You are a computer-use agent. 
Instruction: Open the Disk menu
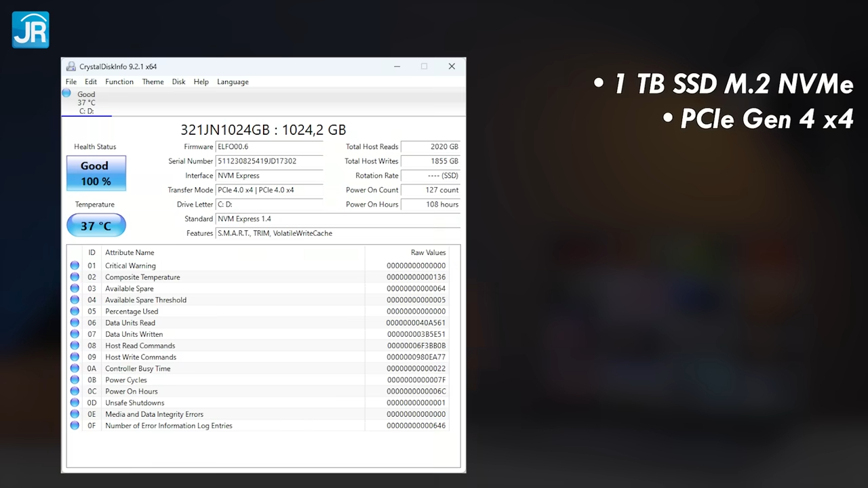click(178, 81)
